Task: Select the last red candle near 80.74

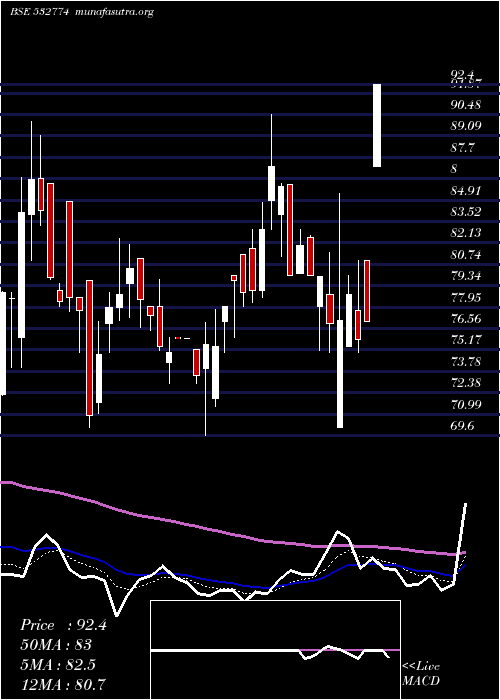Action: pos(367,291)
